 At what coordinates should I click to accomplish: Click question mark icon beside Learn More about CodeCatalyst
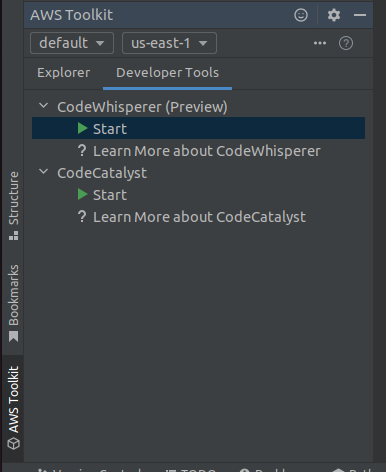click(x=82, y=217)
